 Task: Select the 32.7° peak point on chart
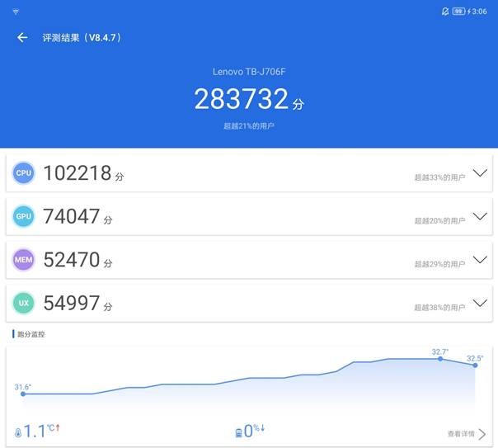point(440,359)
